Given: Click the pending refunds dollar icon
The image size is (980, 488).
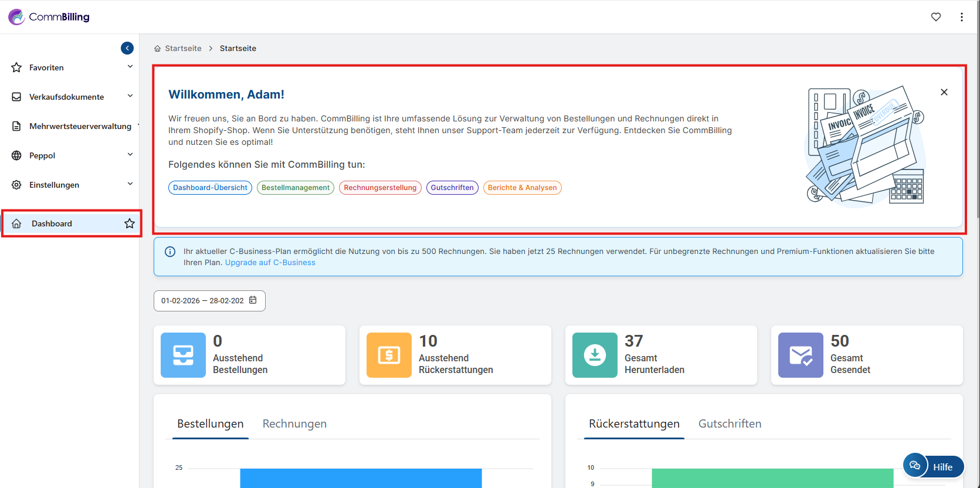Looking at the screenshot, I should [389, 355].
